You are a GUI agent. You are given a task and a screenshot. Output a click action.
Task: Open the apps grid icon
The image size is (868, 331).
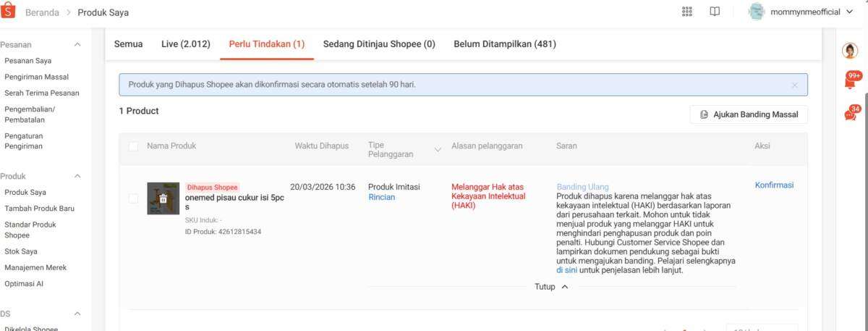(687, 12)
